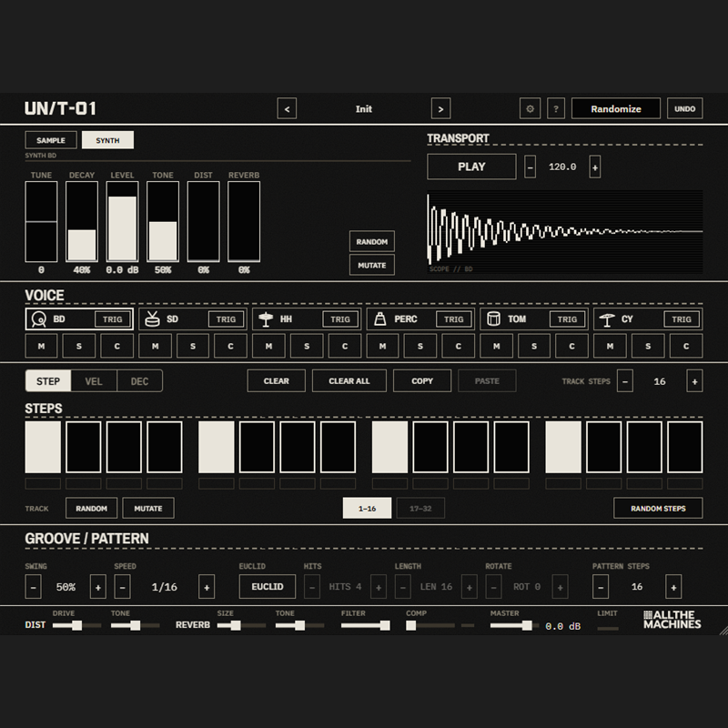Go to next preset with right arrow
The width and height of the screenshot is (728, 728).
(440, 108)
